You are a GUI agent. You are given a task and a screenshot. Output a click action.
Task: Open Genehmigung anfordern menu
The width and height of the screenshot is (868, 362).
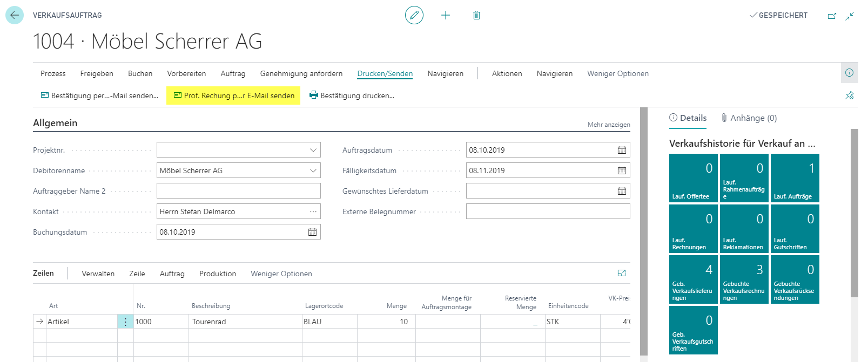coord(301,73)
